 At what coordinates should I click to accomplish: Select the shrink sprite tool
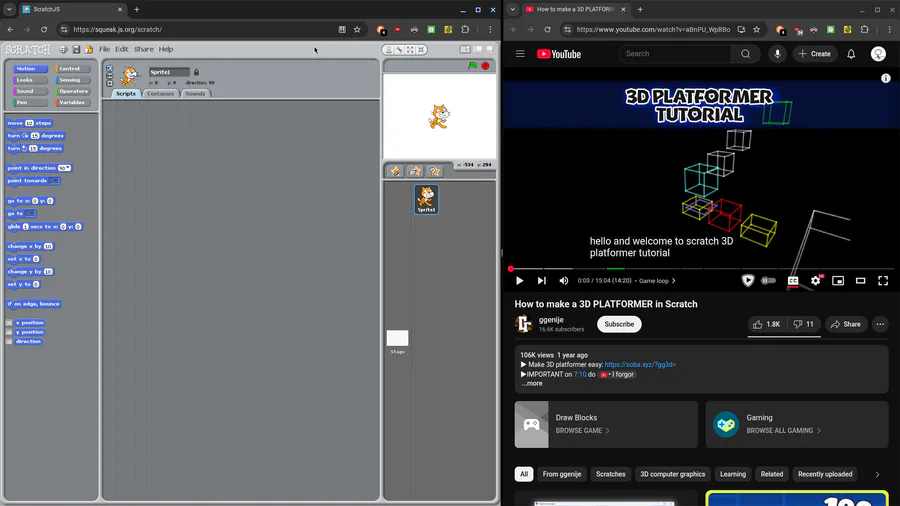click(421, 50)
